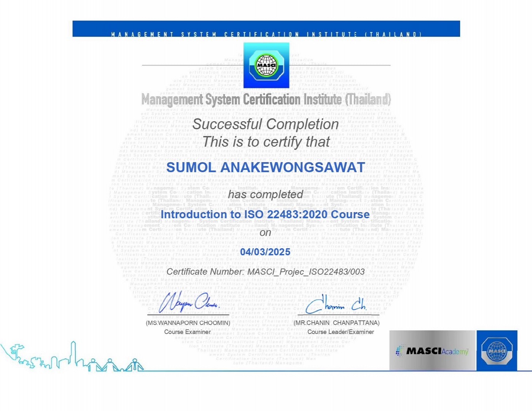Click the blue MASCI globe emblem beside Academy logo

pyautogui.click(x=497, y=351)
